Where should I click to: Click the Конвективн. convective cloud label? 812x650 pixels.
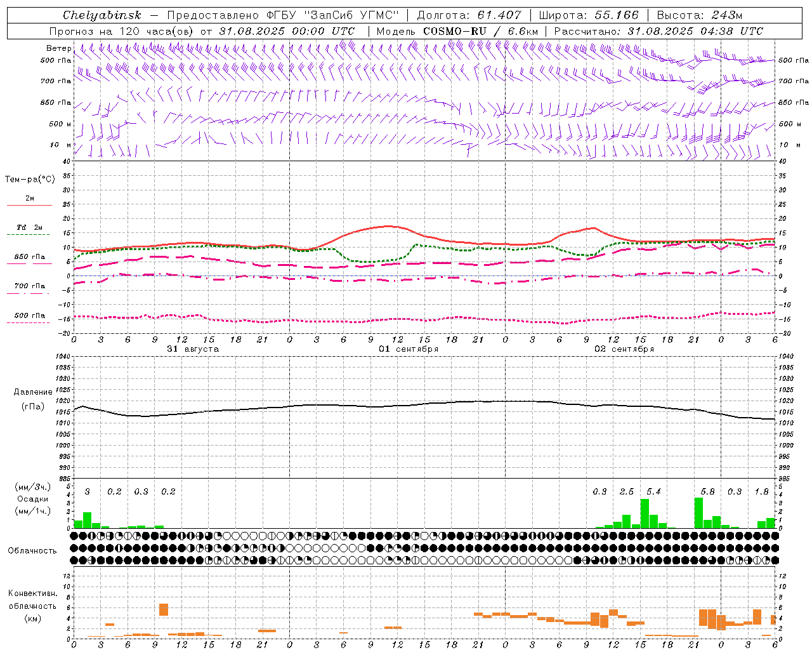[x=32, y=593]
